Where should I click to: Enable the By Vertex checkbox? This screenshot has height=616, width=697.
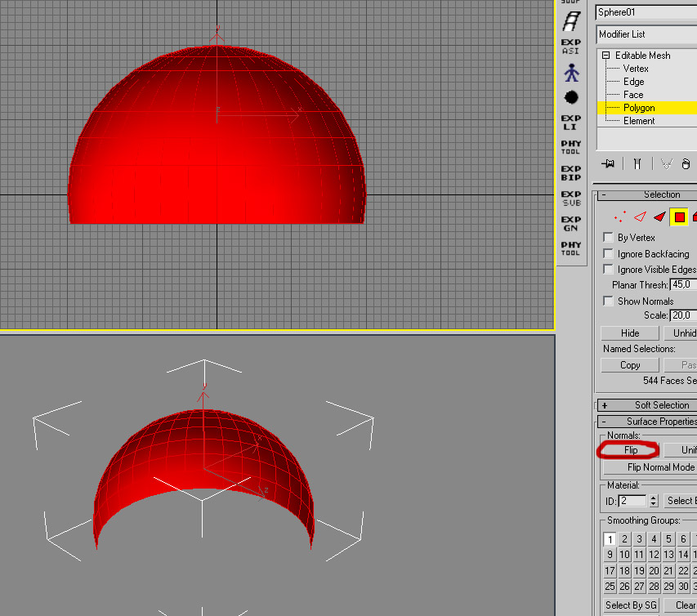click(608, 238)
